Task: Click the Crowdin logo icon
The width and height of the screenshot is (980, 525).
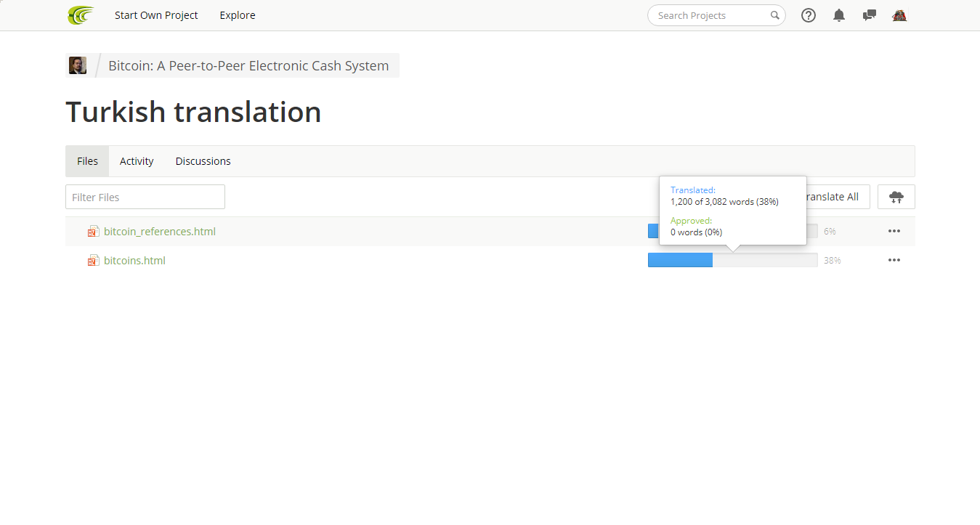Action: click(x=81, y=15)
